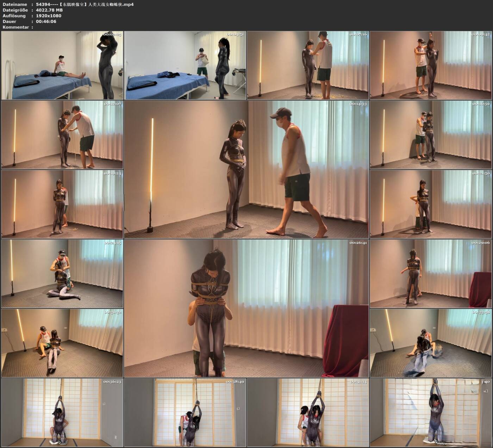Image resolution: width=493 pixels, height=448 pixels.
Task: Choose the thumbnail marked 00:21:50
Action: (x=431, y=204)
